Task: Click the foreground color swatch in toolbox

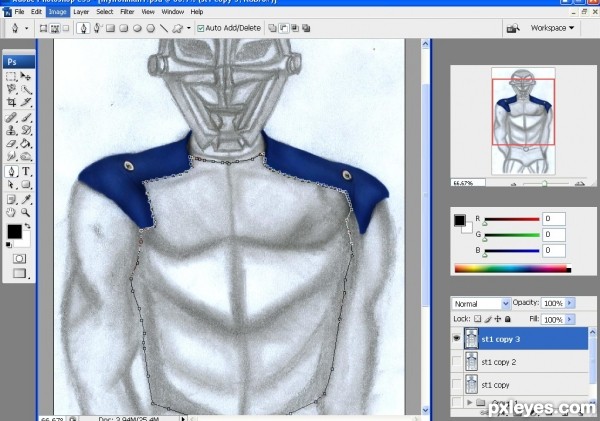Action: 15,231
